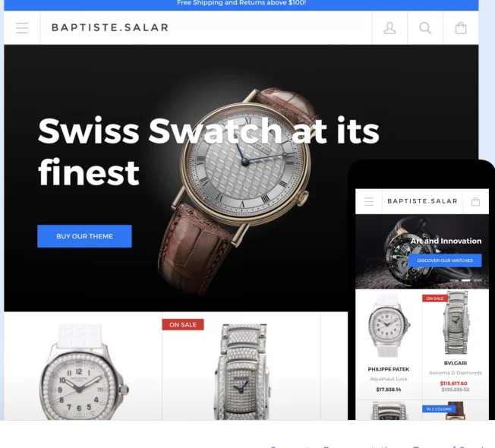Image resolution: width=495 pixels, height=448 pixels.
Task: Click the mobile ON SALE badge
Action: coord(435,298)
